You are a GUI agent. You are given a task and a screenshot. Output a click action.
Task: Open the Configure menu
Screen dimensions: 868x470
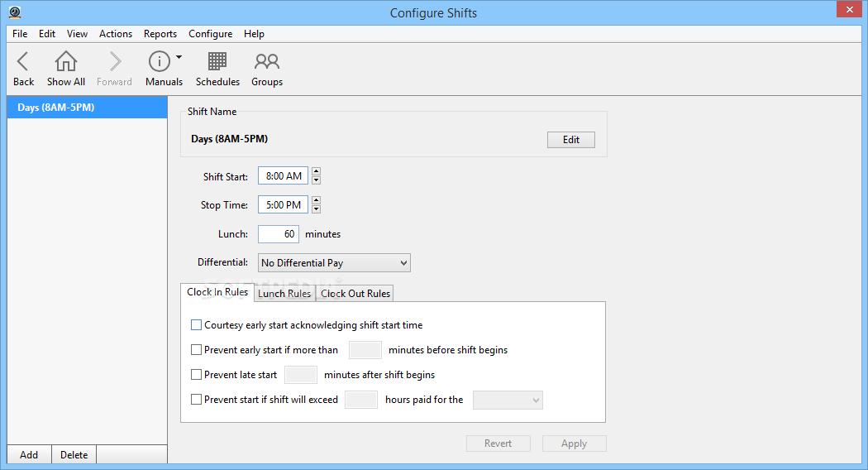[x=210, y=34]
